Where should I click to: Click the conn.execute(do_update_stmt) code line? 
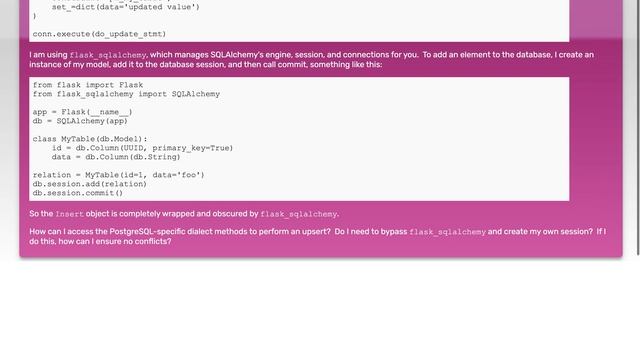pyautogui.click(x=99, y=34)
